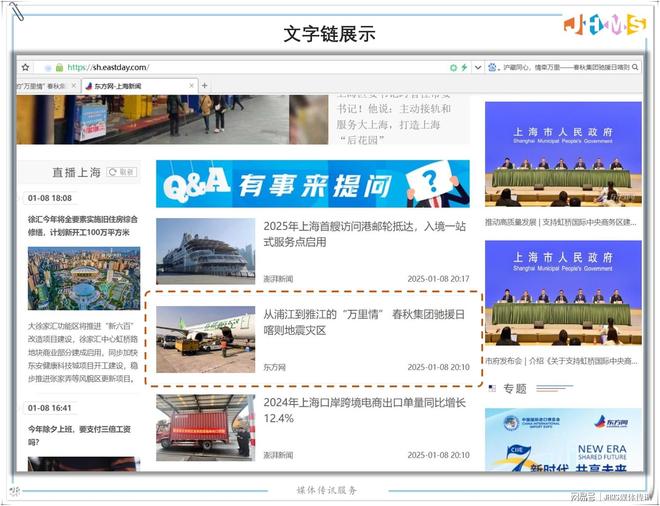Open the 从浦江到雅江的“万里情” article
Image resolution: width=660 pixels, height=506 pixels.
(x=364, y=322)
